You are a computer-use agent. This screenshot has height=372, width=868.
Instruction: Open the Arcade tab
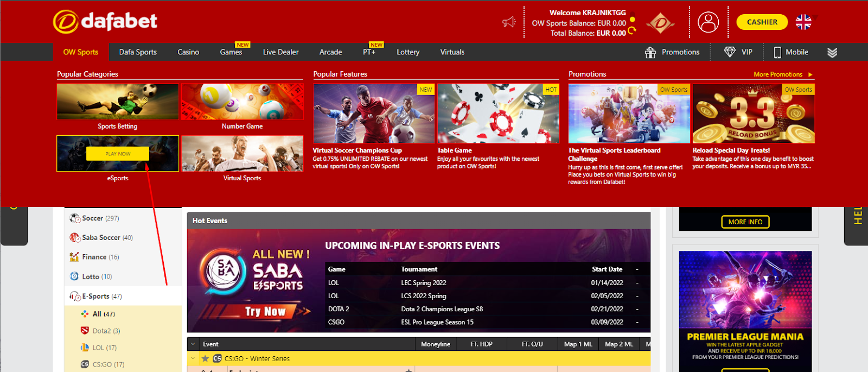[x=330, y=52]
